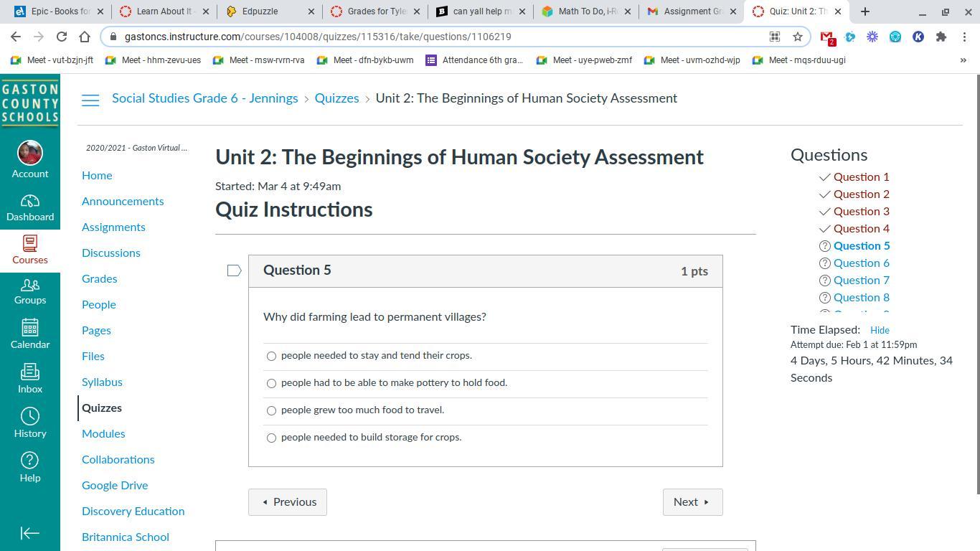Hide the Time Elapsed timer
Viewport: 980px width, 551px height.
880,330
